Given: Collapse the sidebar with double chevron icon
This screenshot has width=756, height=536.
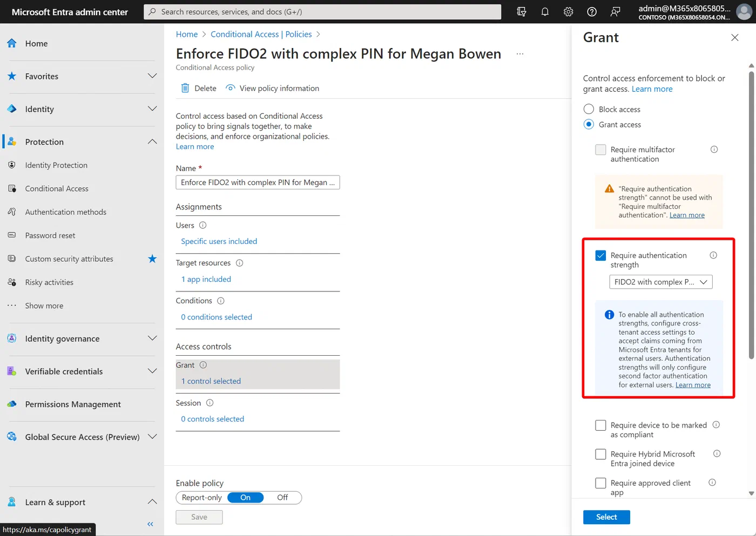Looking at the screenshot, I should click(150, 524).
